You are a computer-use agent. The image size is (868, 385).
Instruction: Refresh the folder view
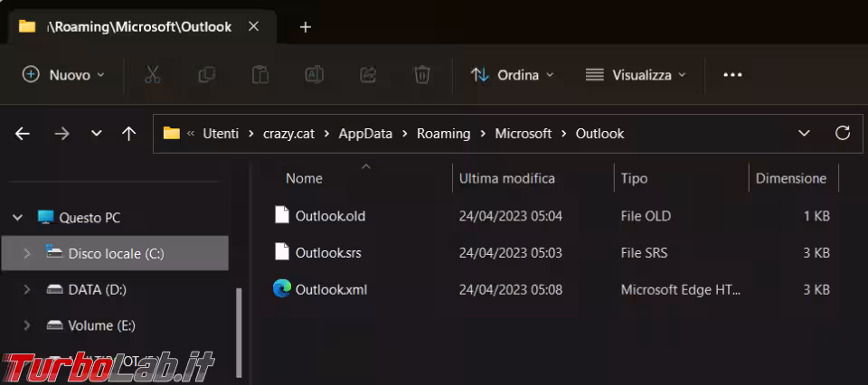click(x=842, y=133)
